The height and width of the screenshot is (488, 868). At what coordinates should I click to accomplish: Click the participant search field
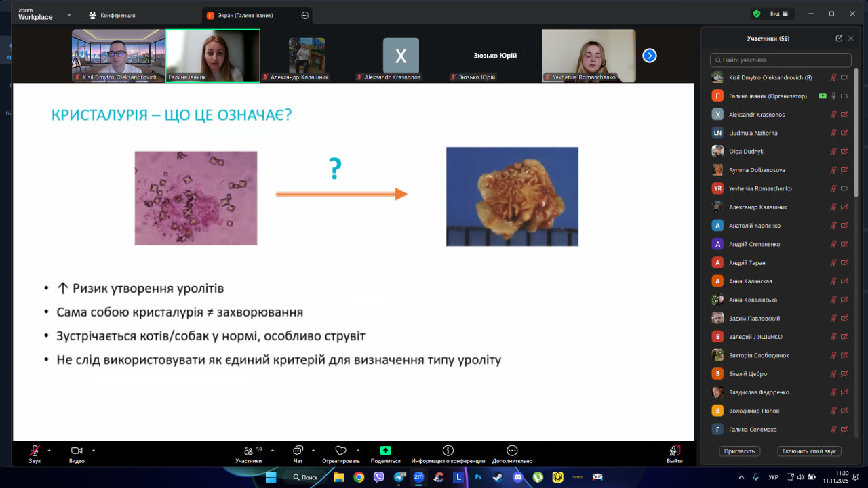pyautogui.click(x=780, y=60)
